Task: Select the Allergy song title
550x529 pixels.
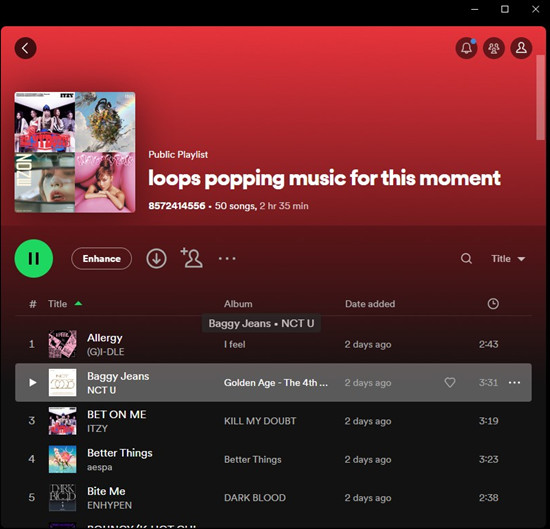Action: pyautogui.click(x=105, y=338)
